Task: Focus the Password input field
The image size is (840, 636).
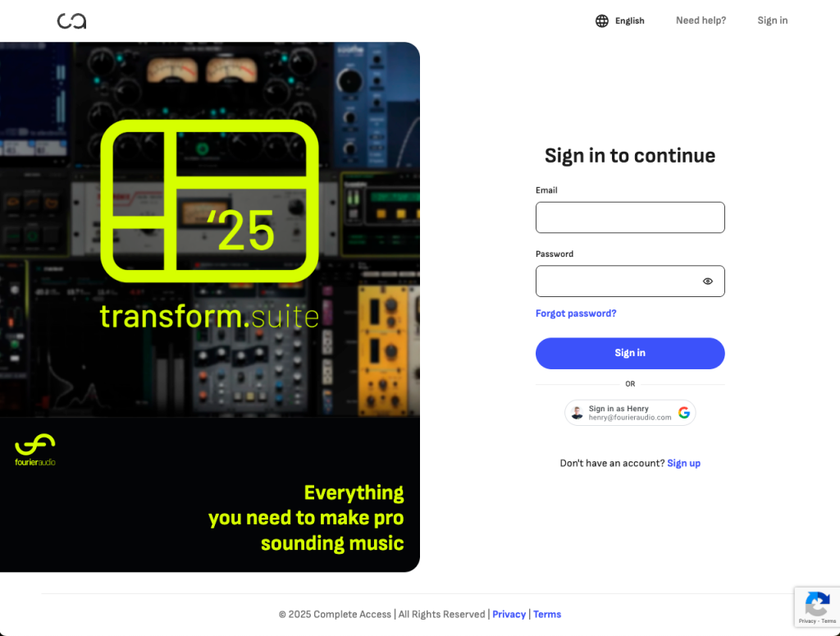Action: [x=630, y=281]
